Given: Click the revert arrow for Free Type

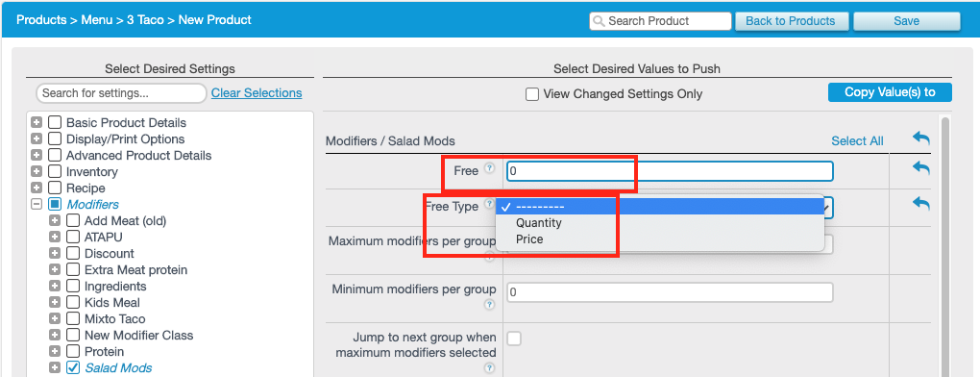Looking at the screenshot, I should click(920, 203).
